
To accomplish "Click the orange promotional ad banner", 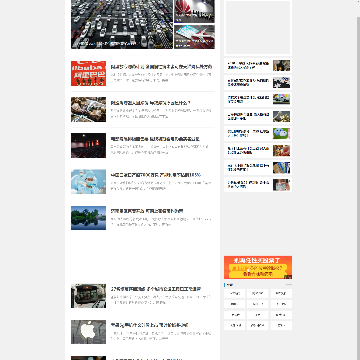I will pos(258,267).
